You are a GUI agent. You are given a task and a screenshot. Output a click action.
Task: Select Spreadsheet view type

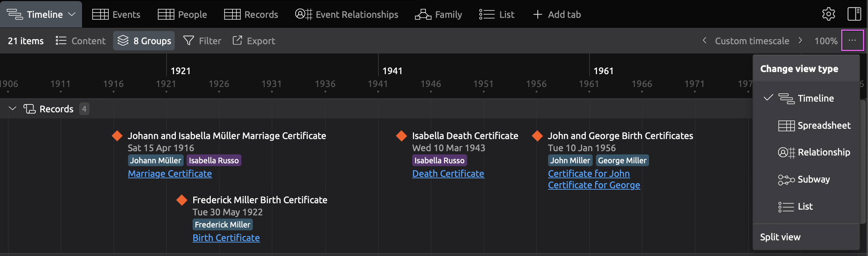[814, 126]
